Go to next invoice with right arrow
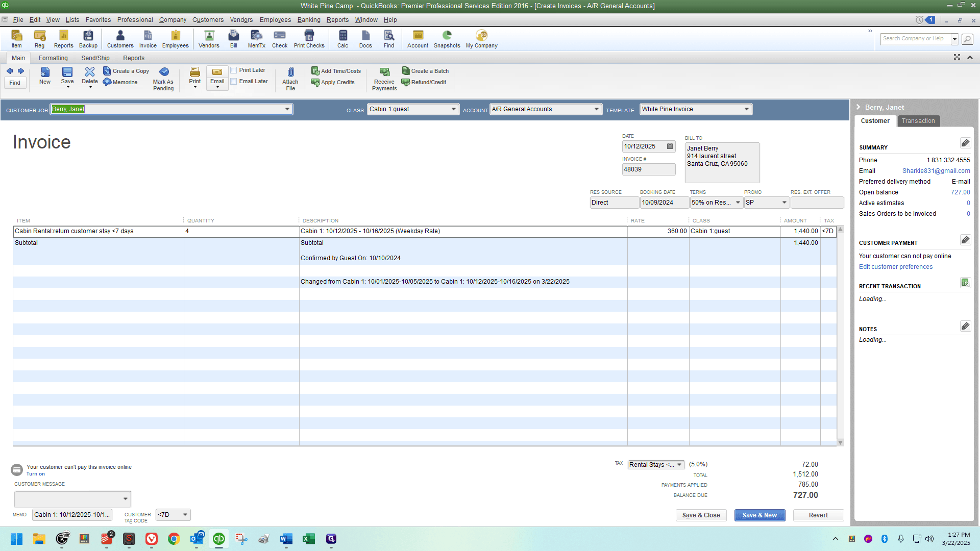The width and height of the screenshot is (980, 551). (x=21, y=71)
